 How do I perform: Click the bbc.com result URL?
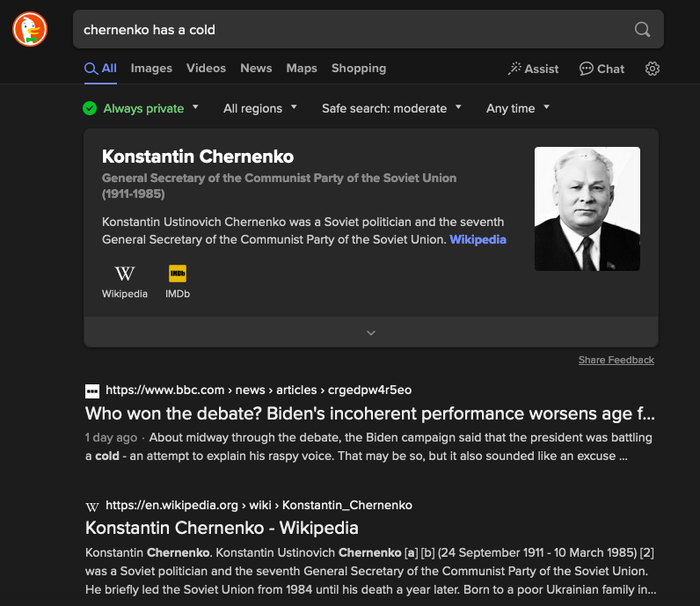tap(259, 390)
